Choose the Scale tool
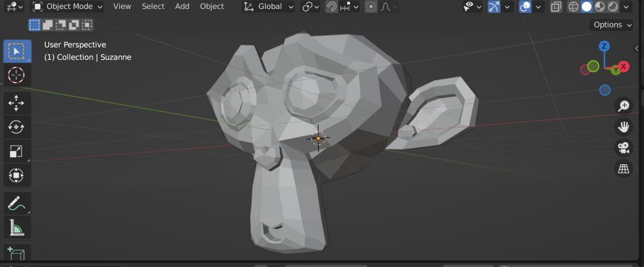This screenshot has width=644, height=267. point(16,151)
